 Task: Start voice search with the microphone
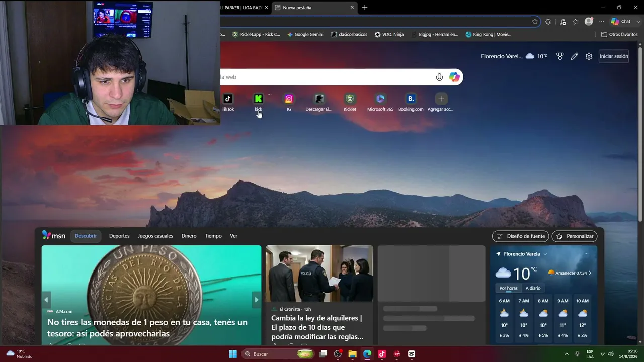pyautogui.click(x=439, y=77)
